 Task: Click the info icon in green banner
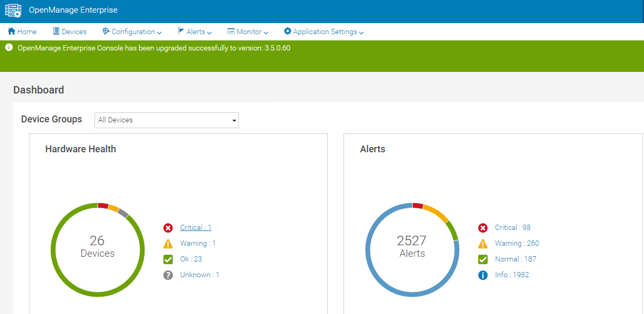[9, 48]
